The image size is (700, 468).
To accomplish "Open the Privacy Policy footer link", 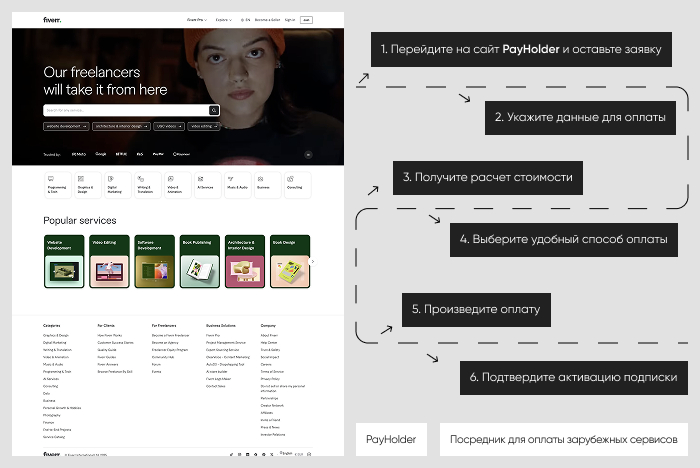I will point(270,379).
